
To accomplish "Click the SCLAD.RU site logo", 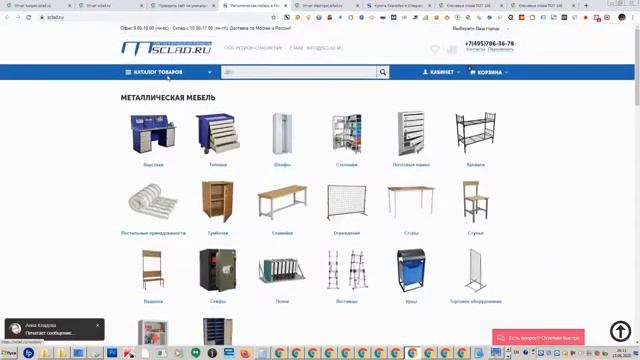I will pos(167,48).
